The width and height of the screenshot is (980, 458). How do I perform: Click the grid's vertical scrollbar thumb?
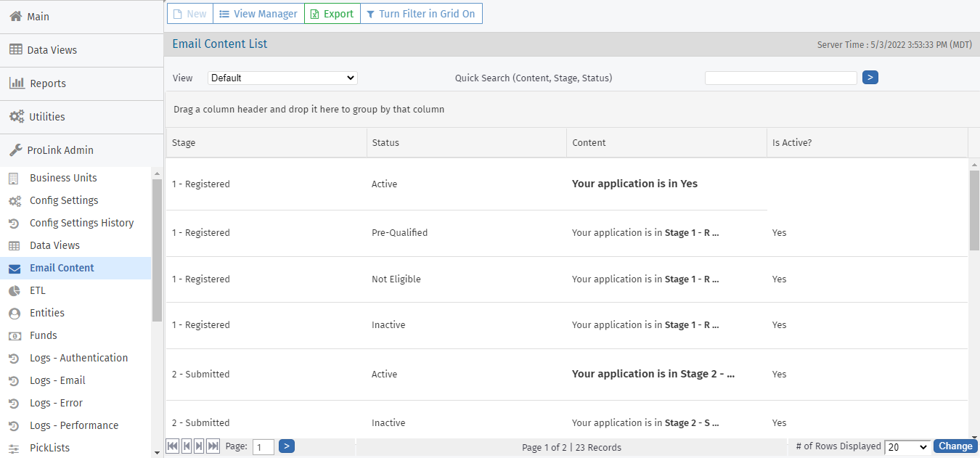coord(974,210)
